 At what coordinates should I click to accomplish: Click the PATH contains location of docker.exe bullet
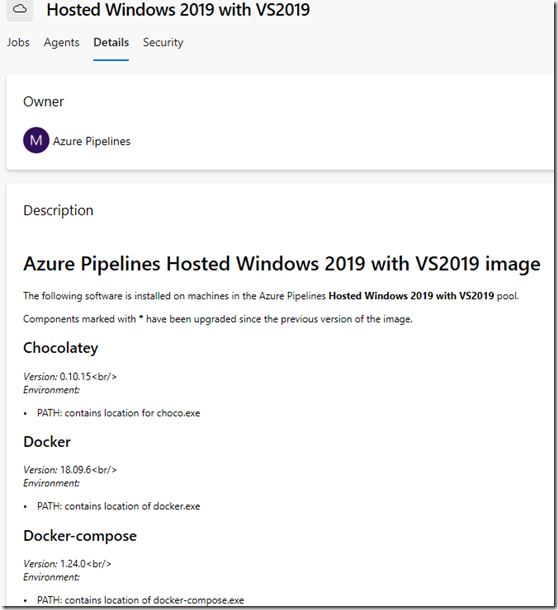click(x=119, y=506)
